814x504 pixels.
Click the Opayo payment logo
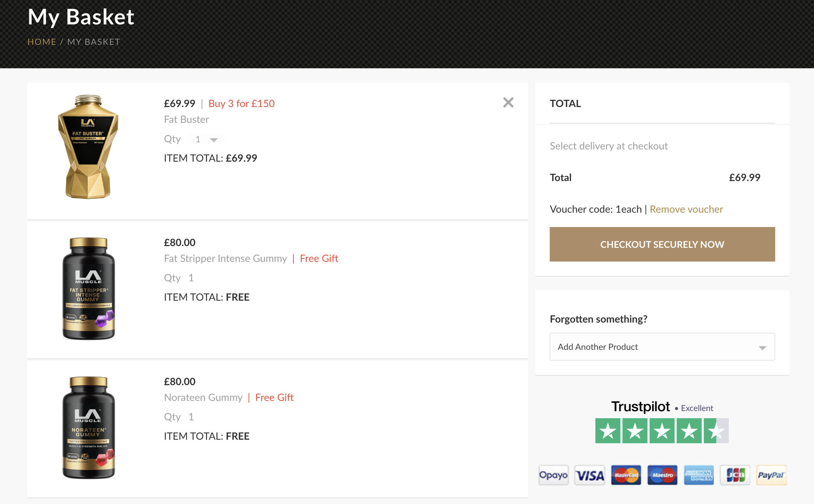[x=553, y=475]
